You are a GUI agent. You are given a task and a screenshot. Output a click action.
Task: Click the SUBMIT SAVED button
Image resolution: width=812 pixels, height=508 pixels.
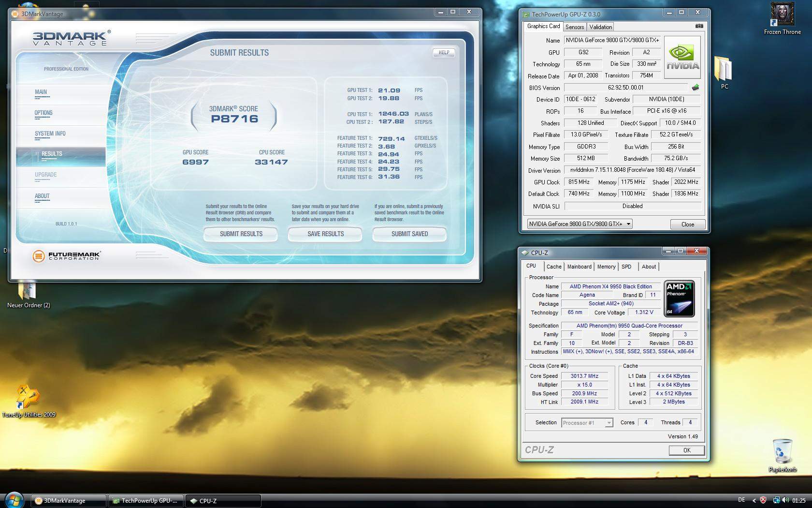click(x=409, y=234)
